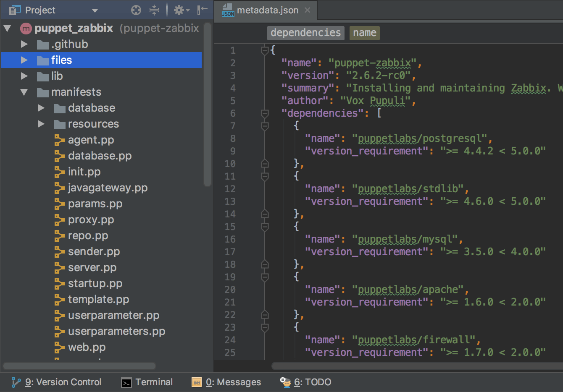The width and height of the screenshot is (563, 392).
Task: Collapse the code fold at line 1
Action: click(265, 50)
